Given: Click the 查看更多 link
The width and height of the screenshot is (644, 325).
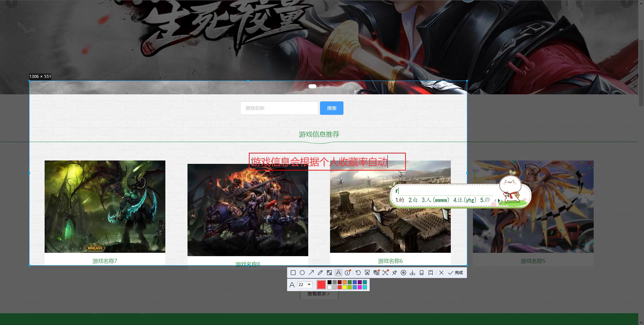Looking at the screenshot, I should coord(319,294).
